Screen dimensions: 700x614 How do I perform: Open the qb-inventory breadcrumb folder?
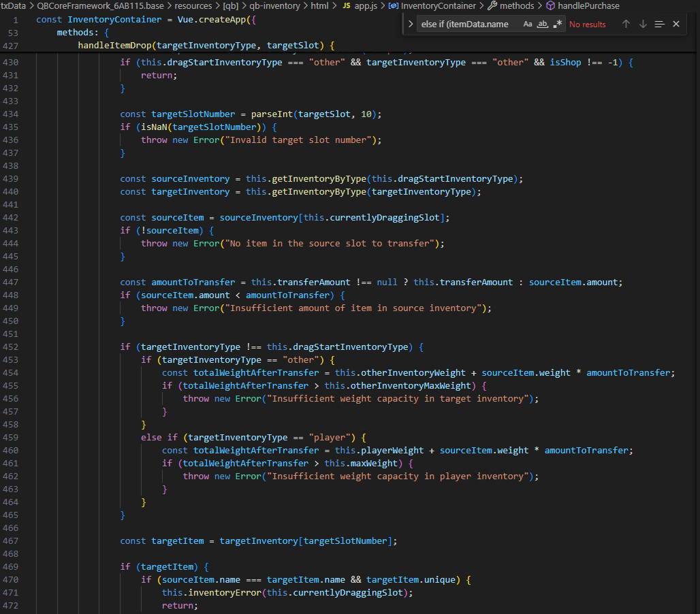pyautogui.click(x=274, y=6)
